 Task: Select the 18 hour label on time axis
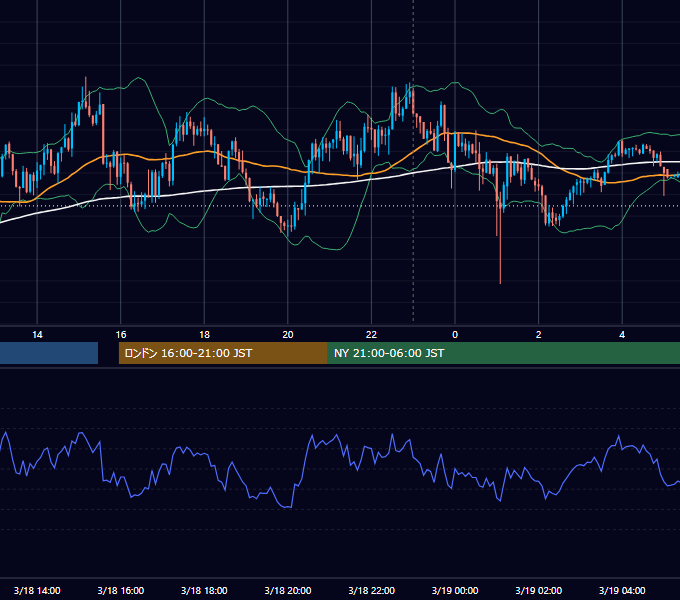coord(204,335)
